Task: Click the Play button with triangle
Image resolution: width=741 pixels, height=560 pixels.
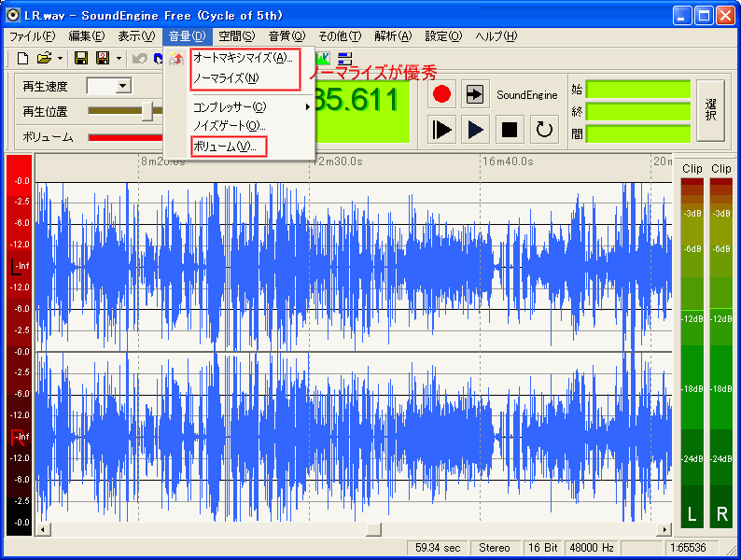Action: (x=476, y=130)
